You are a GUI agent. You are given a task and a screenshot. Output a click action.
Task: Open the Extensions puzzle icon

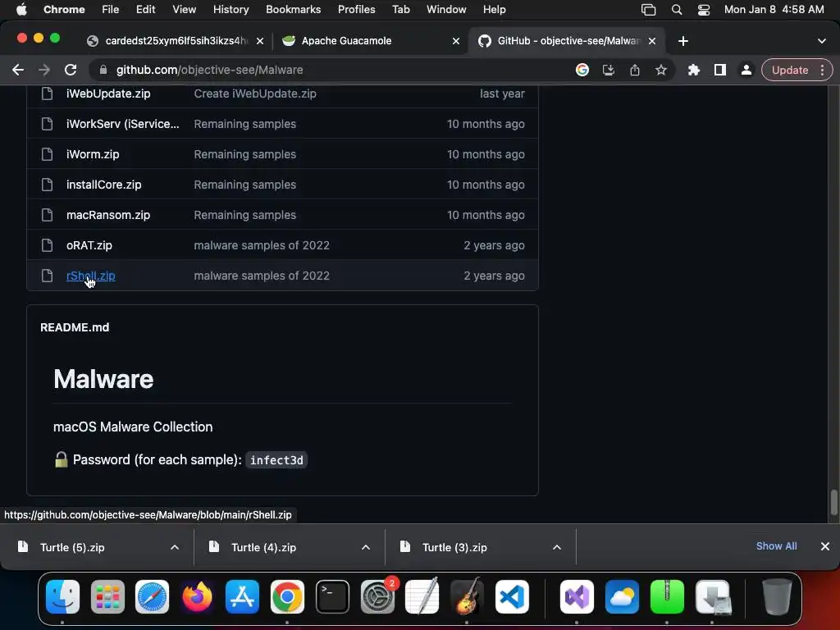click(694, 71)
